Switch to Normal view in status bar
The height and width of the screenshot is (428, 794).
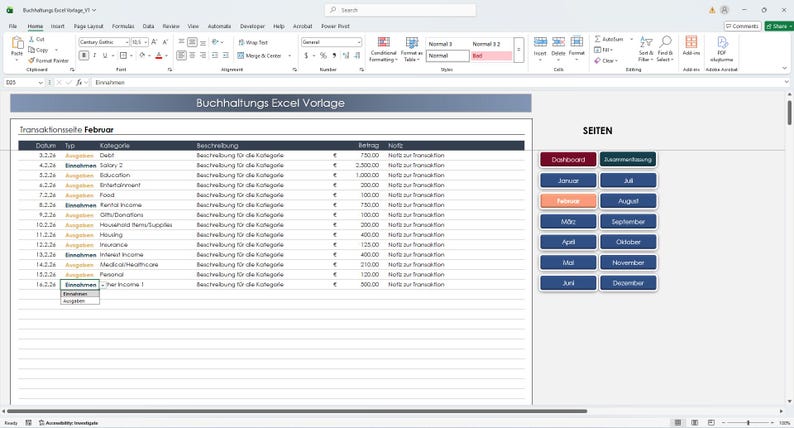point(678,422)
